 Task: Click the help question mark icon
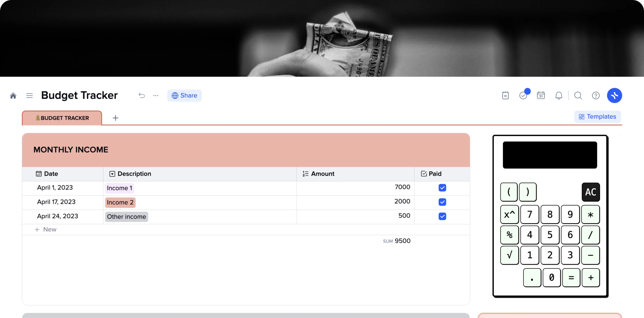click(x=595, y=95)
